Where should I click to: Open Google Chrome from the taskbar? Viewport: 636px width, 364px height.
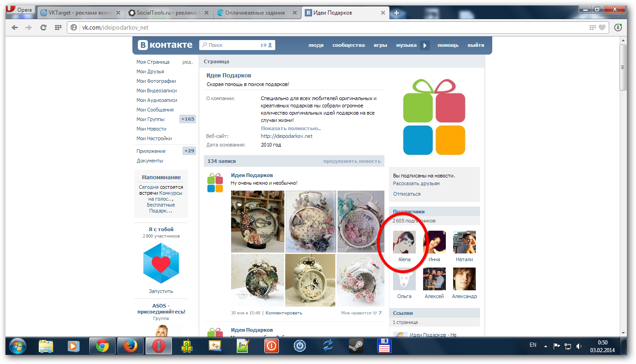(102, 346)
